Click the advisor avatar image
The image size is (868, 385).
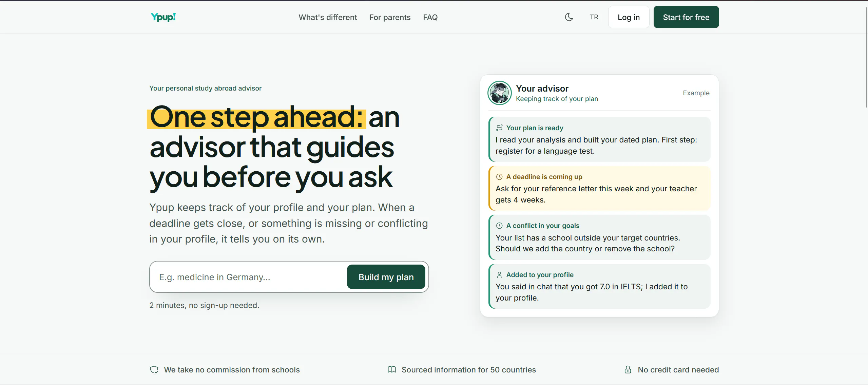(x=499, y=93)
